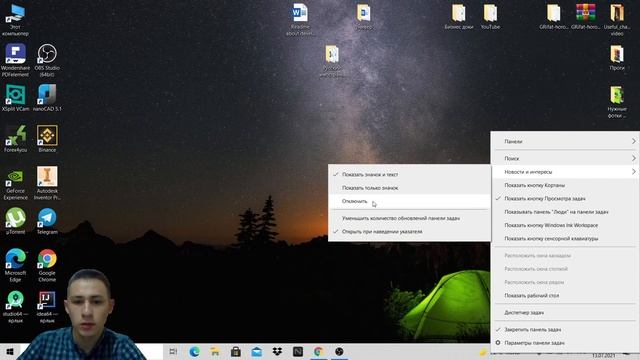Select the Readme Word document on the desktop
This screenshot has width=640, height=360.
tap(300, 20)
